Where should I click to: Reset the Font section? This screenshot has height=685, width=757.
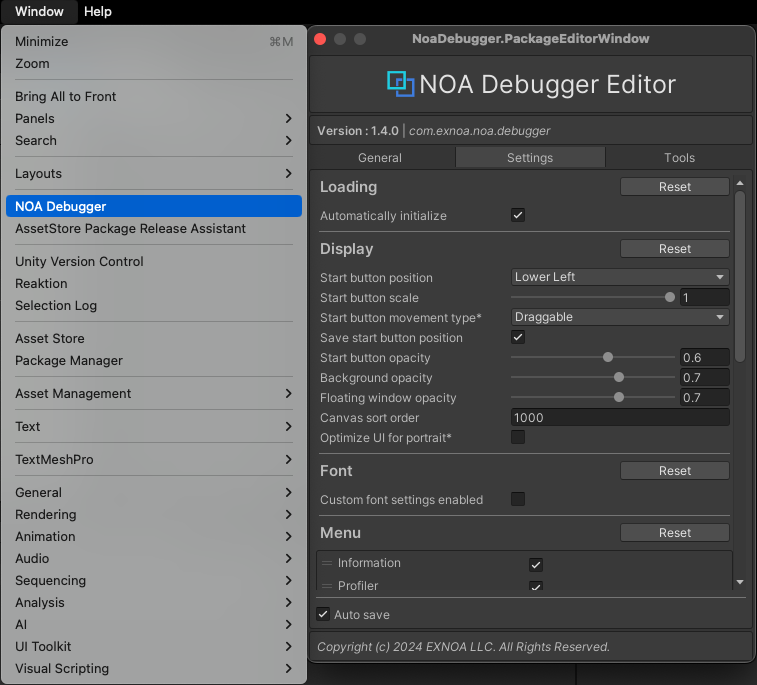click(674, 471)
